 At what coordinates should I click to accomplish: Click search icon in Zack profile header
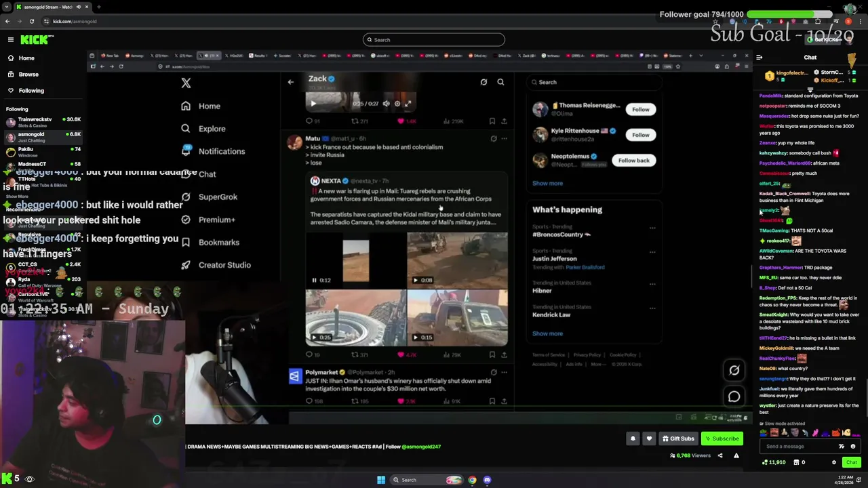500,82
